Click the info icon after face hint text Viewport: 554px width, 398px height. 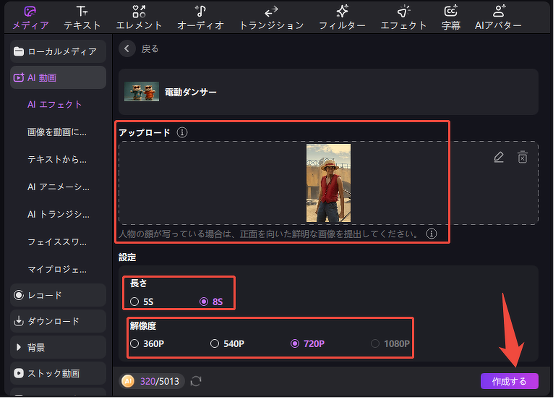[431, 234]
